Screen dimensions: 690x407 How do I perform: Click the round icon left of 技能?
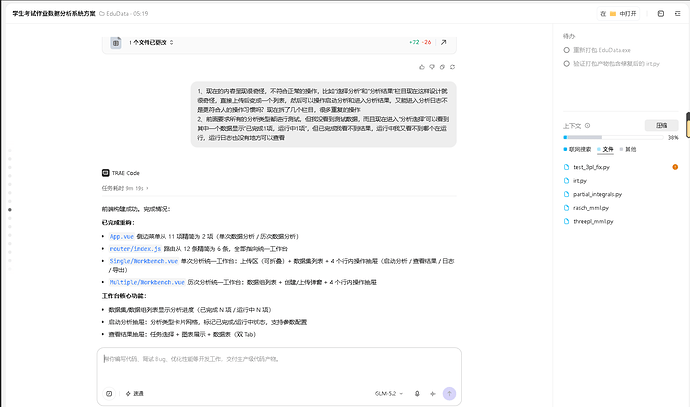(109, 393)
